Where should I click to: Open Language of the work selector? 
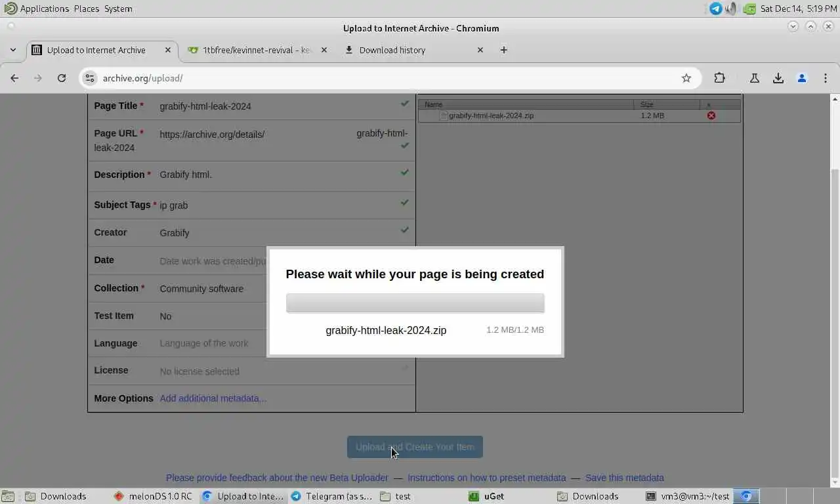pos(204,343)
